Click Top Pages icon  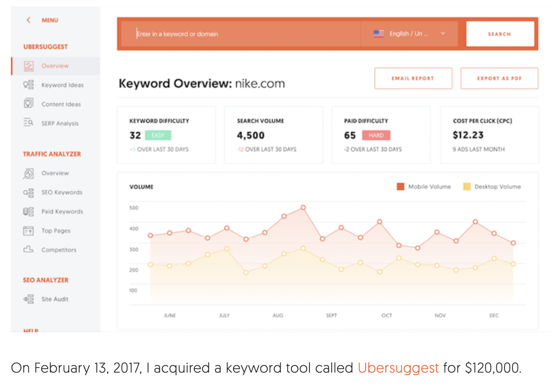point(28,231)
